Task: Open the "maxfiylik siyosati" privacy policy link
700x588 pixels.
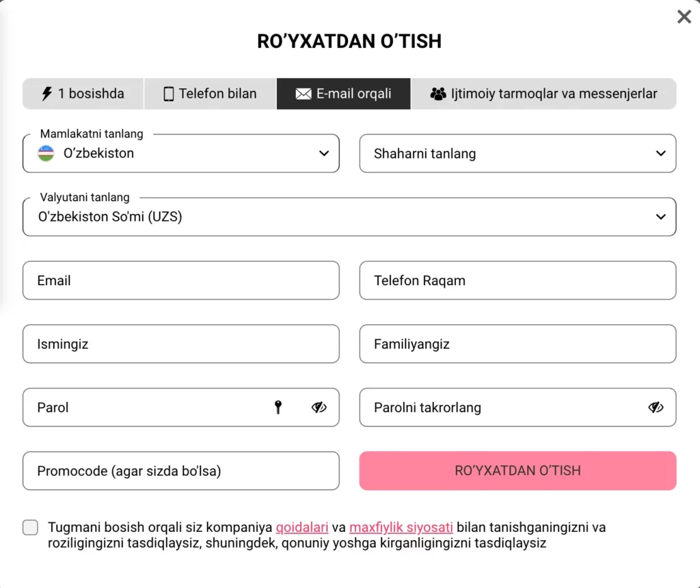Action: click(401, 527)
